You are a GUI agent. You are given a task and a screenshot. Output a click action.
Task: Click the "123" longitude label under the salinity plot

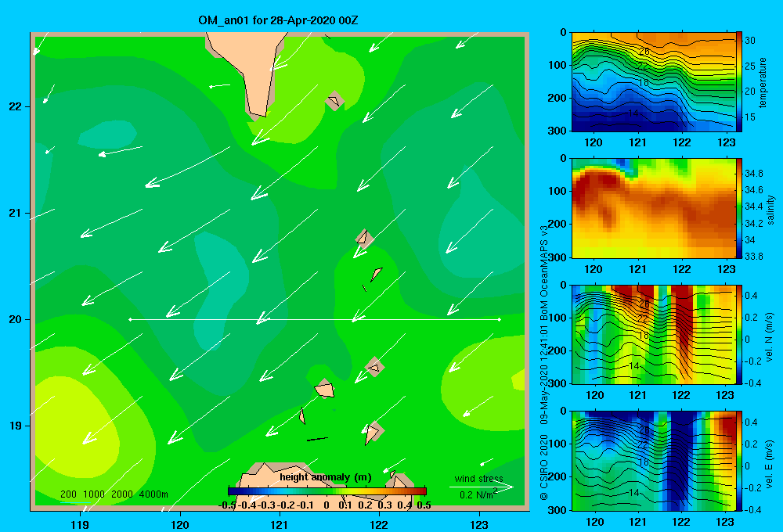(726, 269)
